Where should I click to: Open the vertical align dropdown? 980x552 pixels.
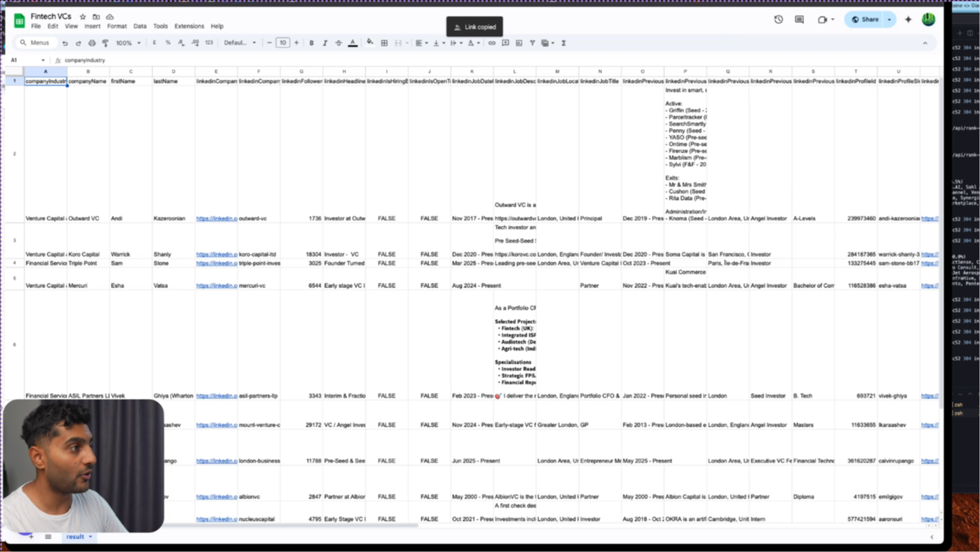[x=438, y=43]
